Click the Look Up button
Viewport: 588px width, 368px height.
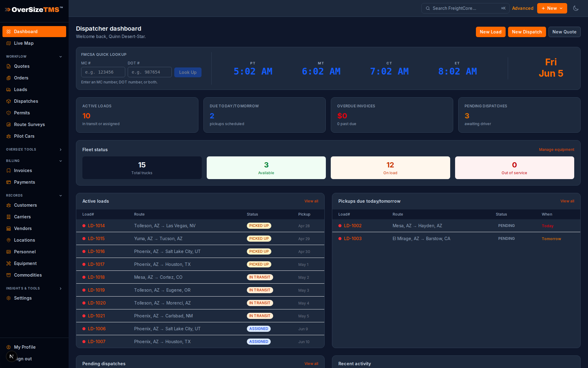pyautogui.click(x=188, y=72)
